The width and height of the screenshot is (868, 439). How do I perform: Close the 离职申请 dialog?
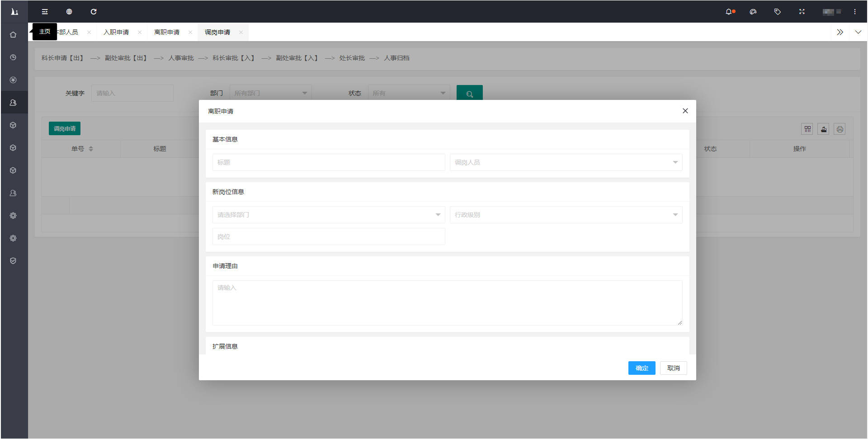coord(685,111)
